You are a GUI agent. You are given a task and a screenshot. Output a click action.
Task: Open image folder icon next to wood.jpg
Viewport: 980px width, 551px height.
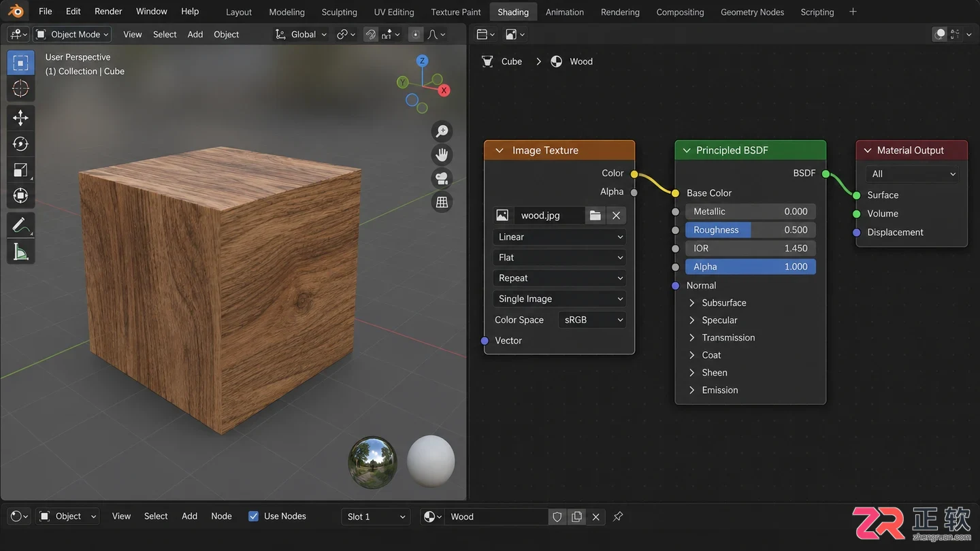tap(595, 215)
